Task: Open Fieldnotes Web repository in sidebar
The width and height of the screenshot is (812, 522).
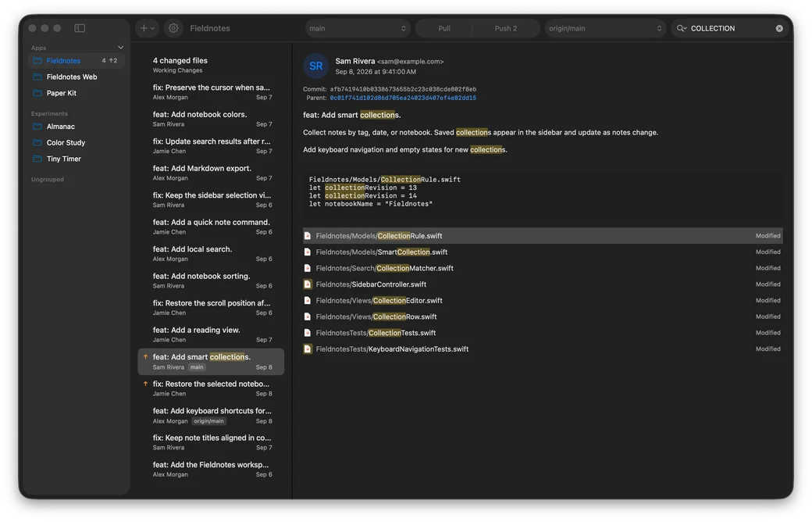Action: click(x=77, y=77)
